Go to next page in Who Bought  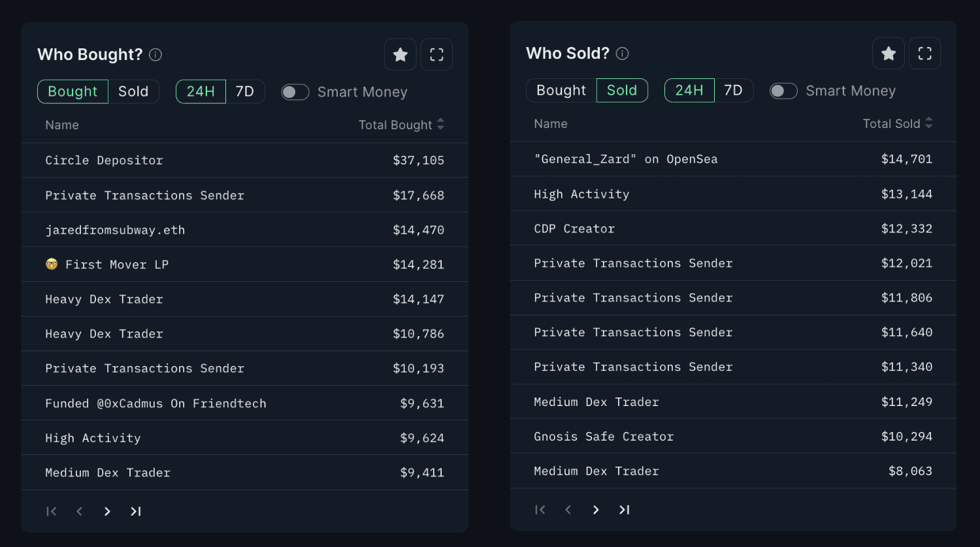pyautogui.click(x=107, y=511)
